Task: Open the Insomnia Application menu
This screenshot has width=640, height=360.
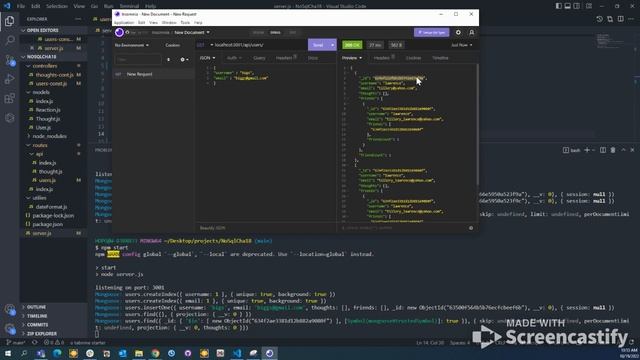Action: click(124, 23)
